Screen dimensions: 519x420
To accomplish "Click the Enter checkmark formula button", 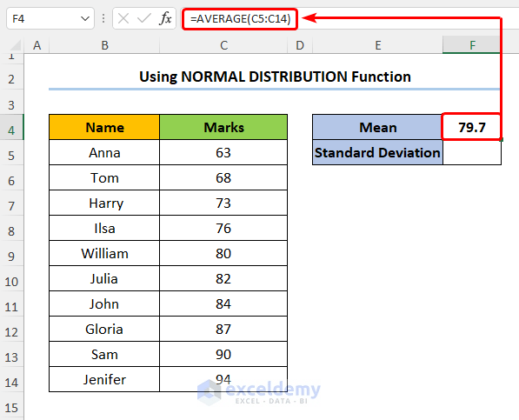I will pyautogui.click(x=143, y=18).
